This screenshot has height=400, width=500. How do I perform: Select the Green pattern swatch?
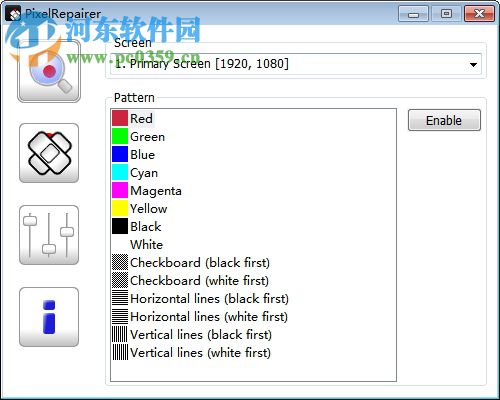120,136
